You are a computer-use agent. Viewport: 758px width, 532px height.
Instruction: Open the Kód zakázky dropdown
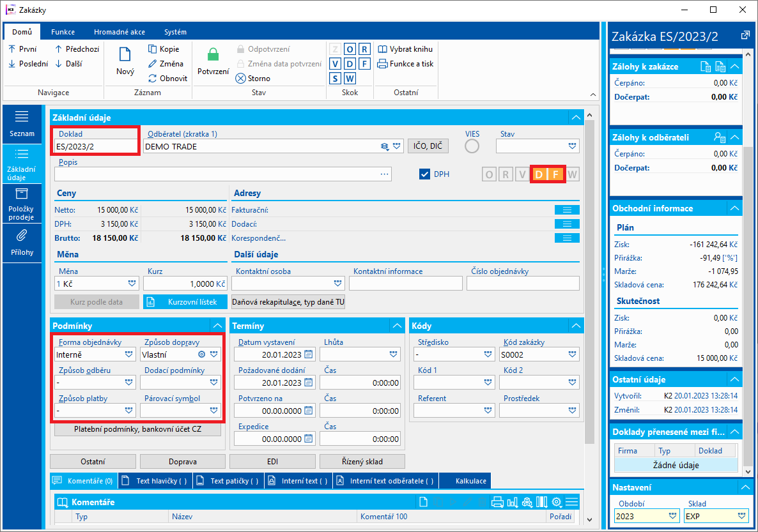(573, 354)
